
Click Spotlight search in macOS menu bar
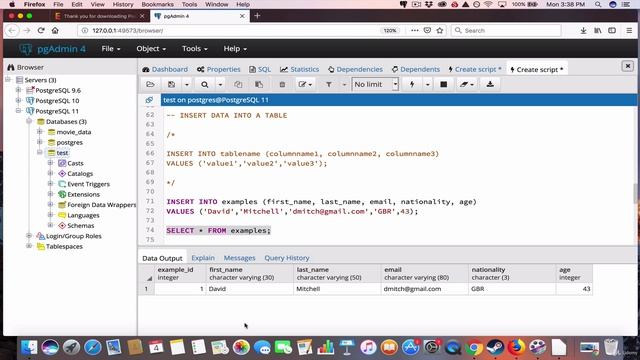598,4
